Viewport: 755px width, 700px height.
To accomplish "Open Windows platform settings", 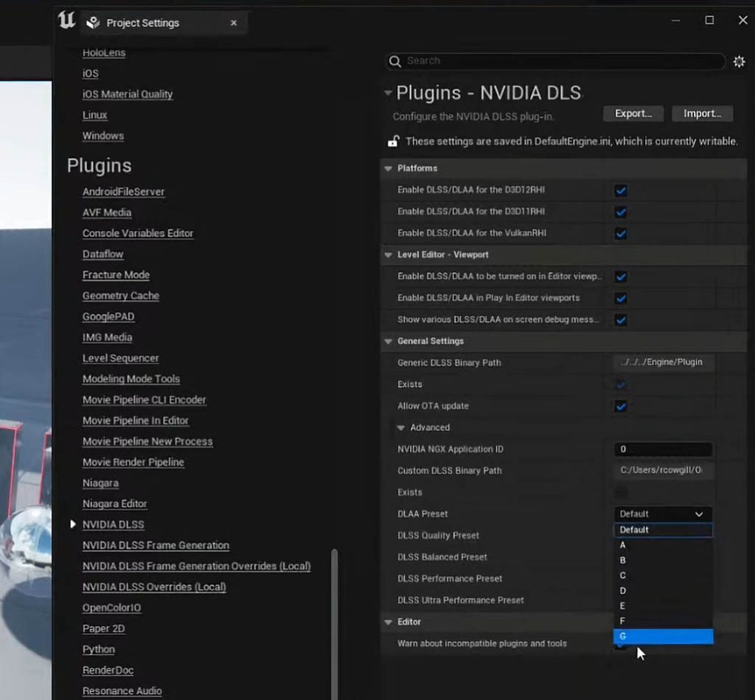I will coord(102,136).
